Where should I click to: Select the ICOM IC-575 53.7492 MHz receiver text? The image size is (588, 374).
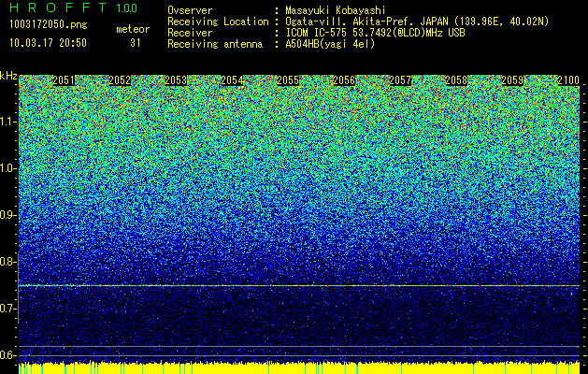click(x=375, y=33)
